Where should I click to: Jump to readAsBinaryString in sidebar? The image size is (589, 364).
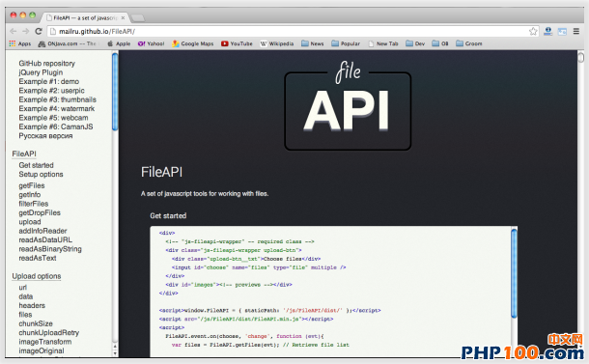point(50,249)
